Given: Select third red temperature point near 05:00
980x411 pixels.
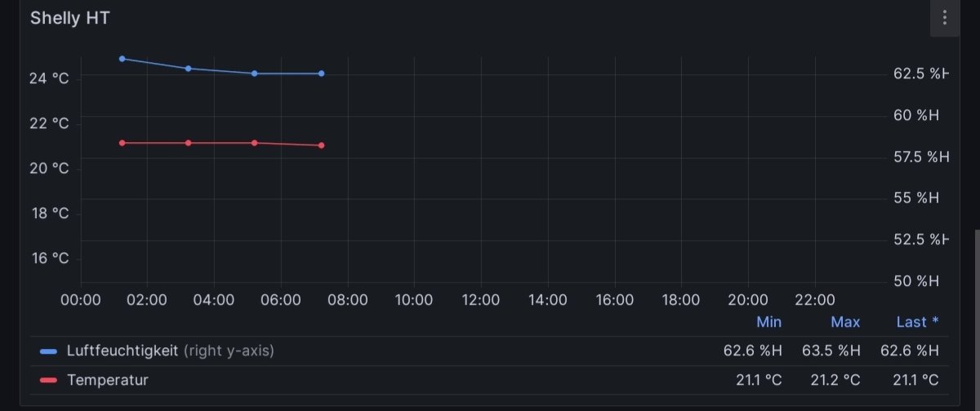Looking at the screenshot, I should click(x=255, y=143).
